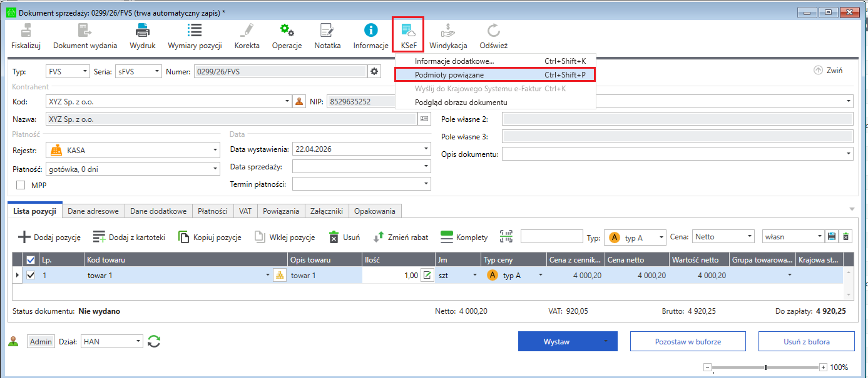Click the gear icon next to Numer field
The height and width of the screenshot is (380, 868).
[x=374, y=71]
